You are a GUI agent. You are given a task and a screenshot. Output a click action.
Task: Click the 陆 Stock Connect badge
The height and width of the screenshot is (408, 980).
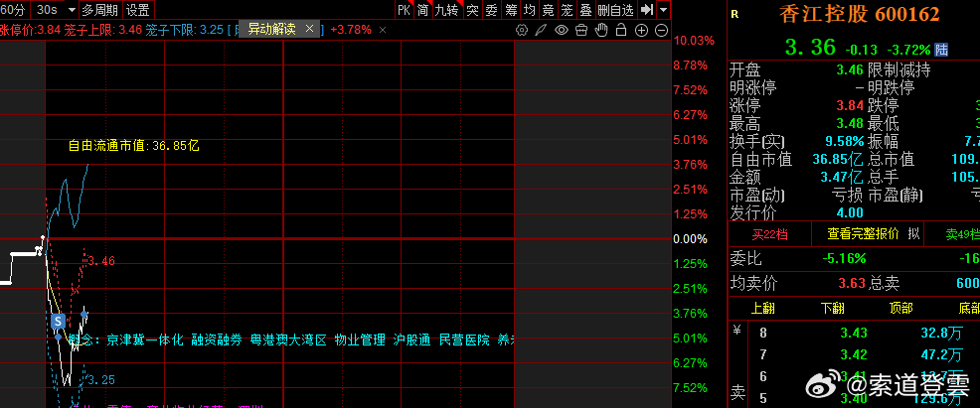[x=941, y=50]
